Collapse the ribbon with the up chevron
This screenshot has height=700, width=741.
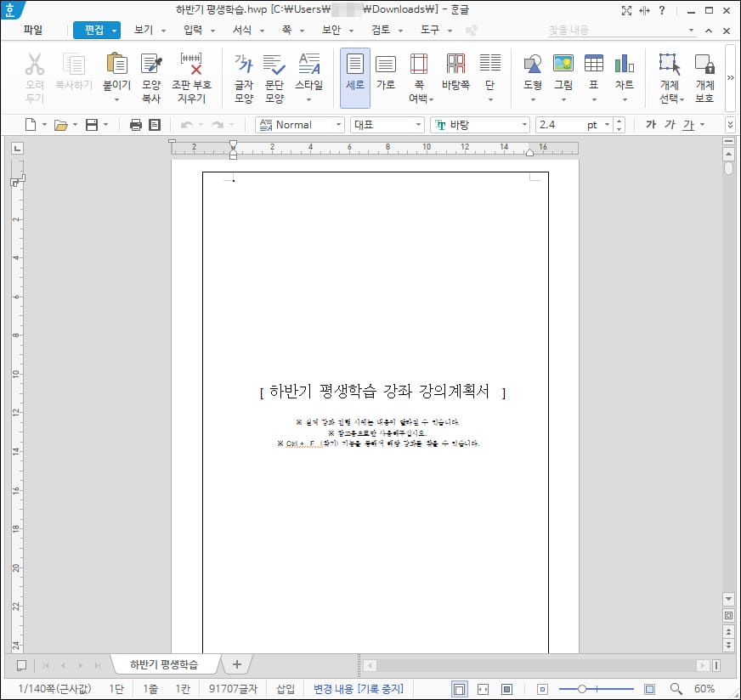(x=709, y=31)
